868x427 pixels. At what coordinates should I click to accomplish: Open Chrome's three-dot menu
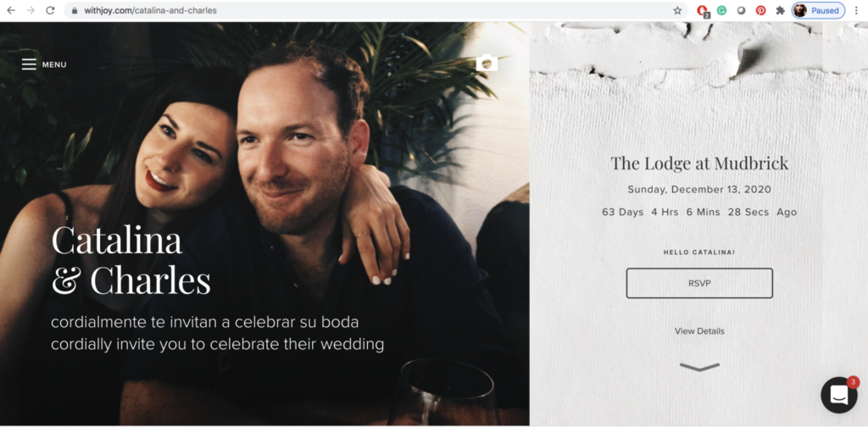point(856,10)
